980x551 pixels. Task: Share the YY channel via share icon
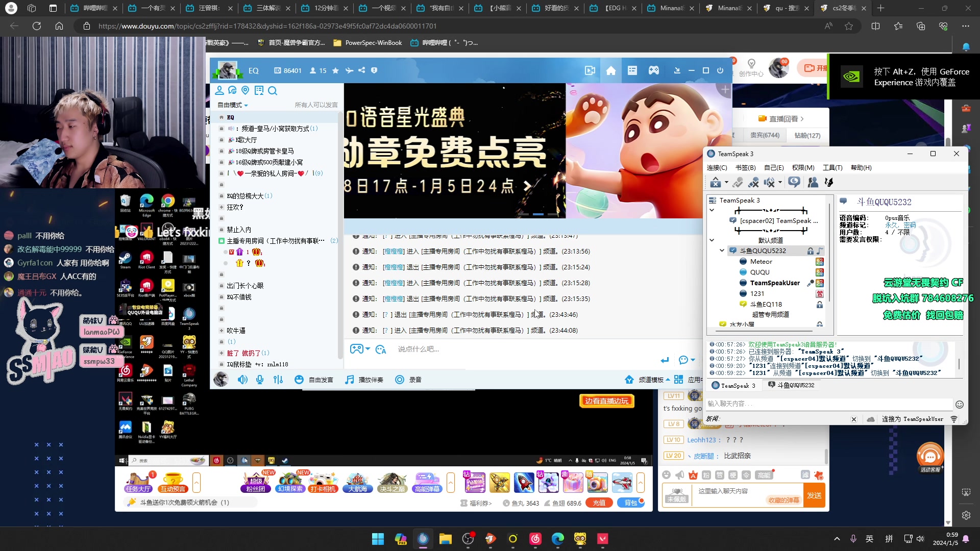coord(362,71)
